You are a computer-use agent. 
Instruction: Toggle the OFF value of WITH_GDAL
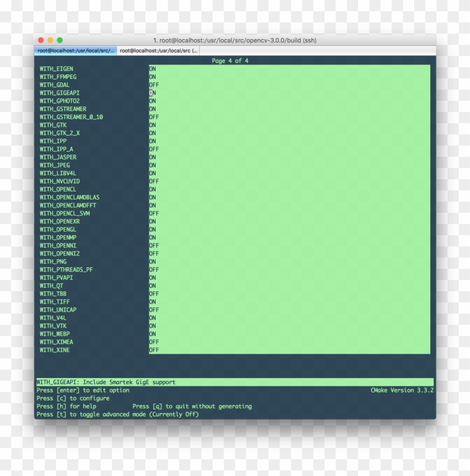[x=154, y=85]
